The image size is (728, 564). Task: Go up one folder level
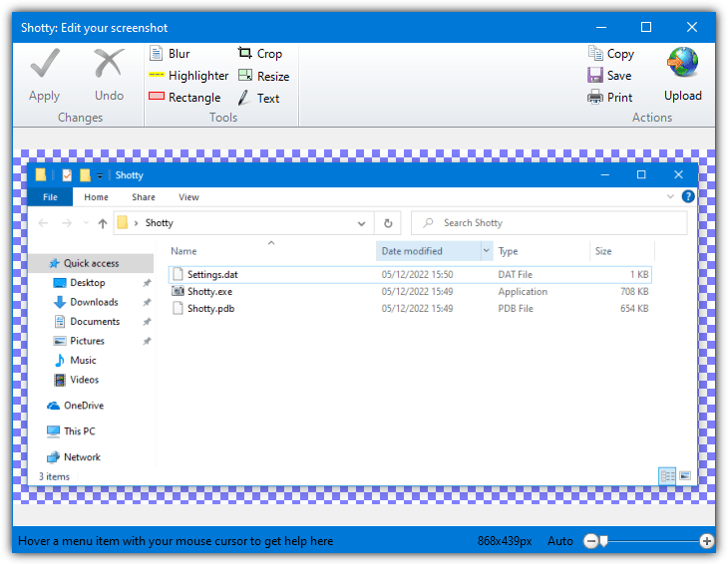coord(103,223)
